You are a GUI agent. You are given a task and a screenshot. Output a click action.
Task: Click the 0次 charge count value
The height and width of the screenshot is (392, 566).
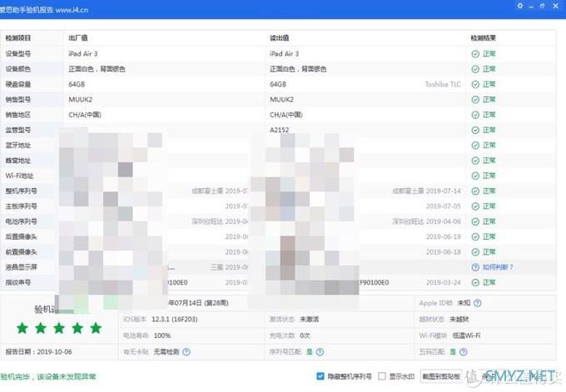(x=305, y=335)
